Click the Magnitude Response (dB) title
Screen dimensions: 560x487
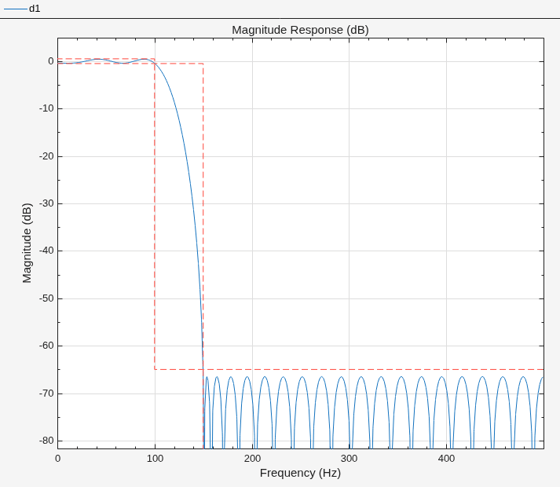click(x=300, y=30)
